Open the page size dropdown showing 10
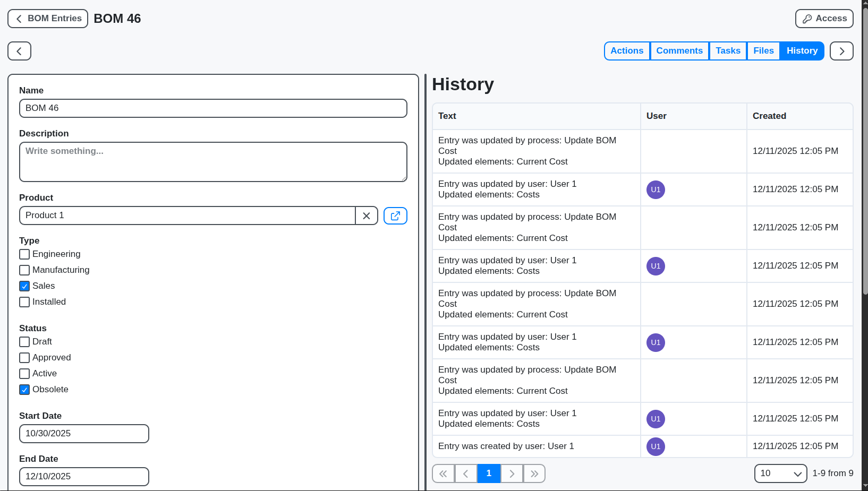Screen dimensions: 868x491 (780, 473)
